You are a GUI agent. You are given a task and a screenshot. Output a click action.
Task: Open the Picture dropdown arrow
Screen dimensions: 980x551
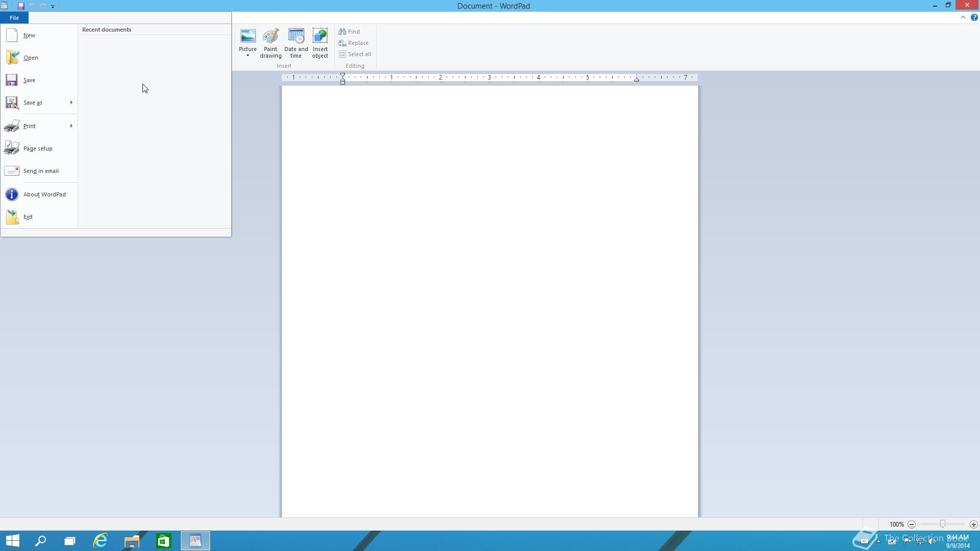pyautogui.click(x=248, y=56)
